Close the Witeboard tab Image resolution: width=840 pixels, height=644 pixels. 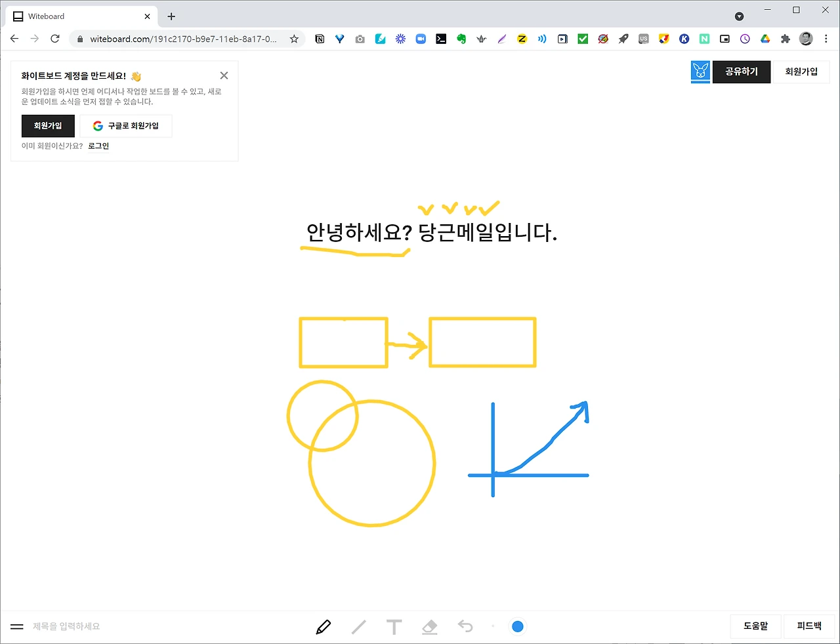click(x=147, y=16)
